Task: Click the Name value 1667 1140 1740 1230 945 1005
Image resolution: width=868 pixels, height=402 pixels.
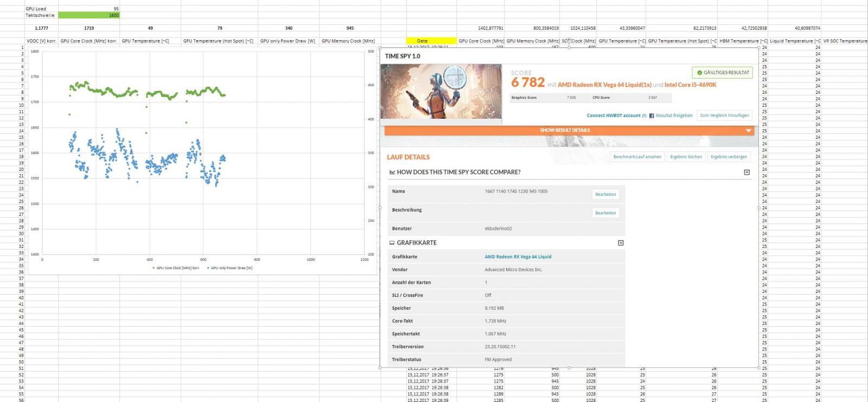Action: click(x=516, y=192)
